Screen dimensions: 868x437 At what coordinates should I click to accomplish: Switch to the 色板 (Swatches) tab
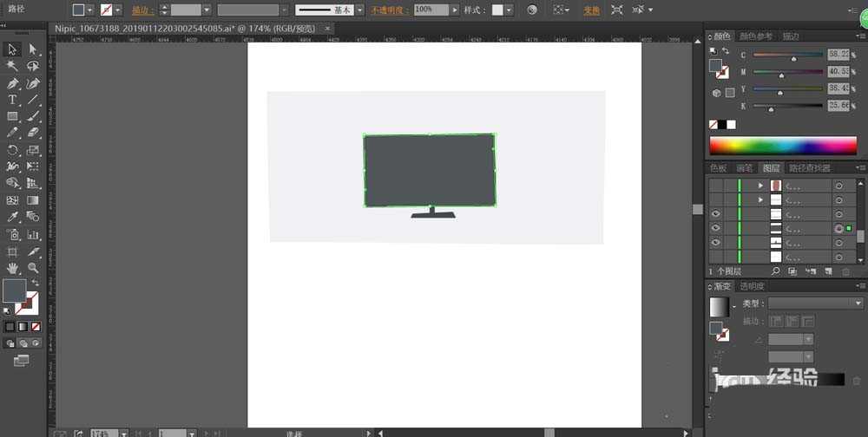(718, 168)
